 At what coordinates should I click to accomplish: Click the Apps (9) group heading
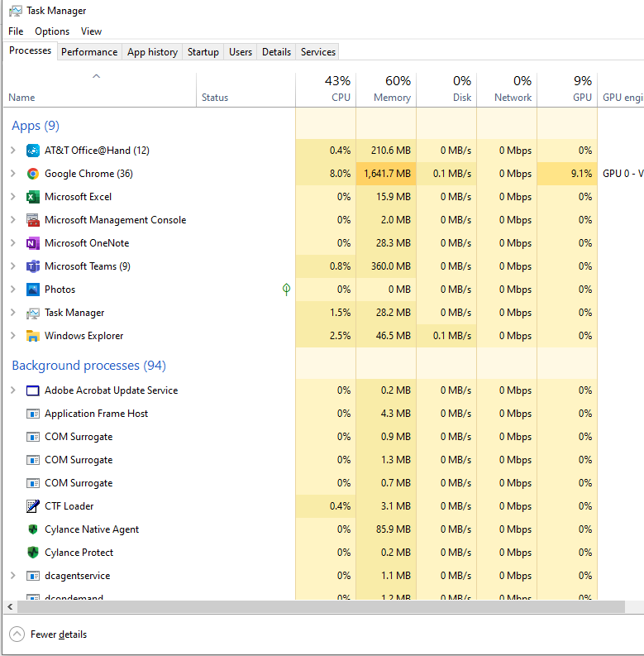36,126
